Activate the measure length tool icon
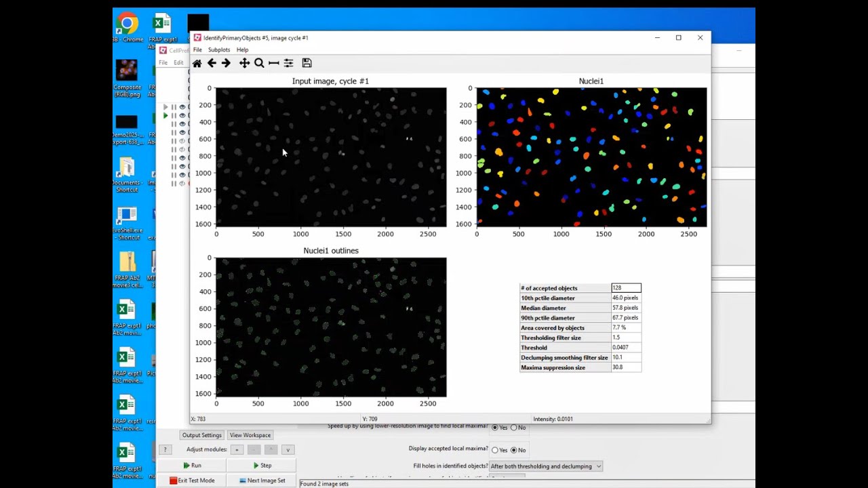This screenshot has height=488, width=868. point(274,63)
